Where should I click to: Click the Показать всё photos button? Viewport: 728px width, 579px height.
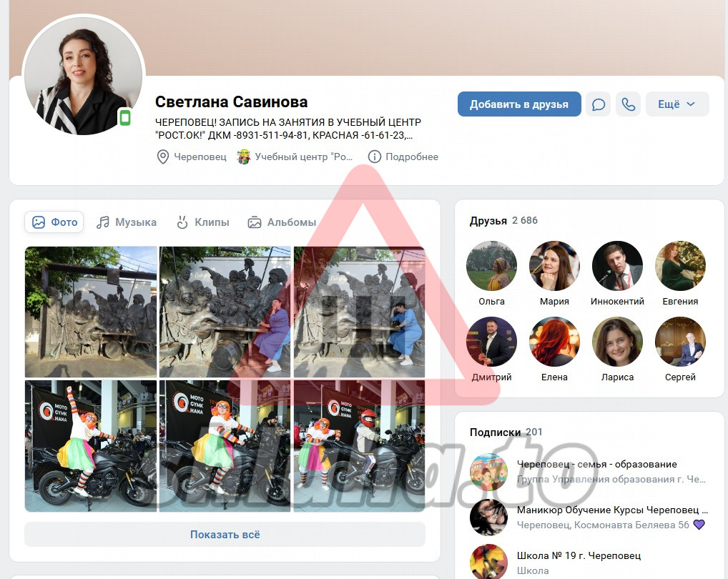tap(225, 534)
